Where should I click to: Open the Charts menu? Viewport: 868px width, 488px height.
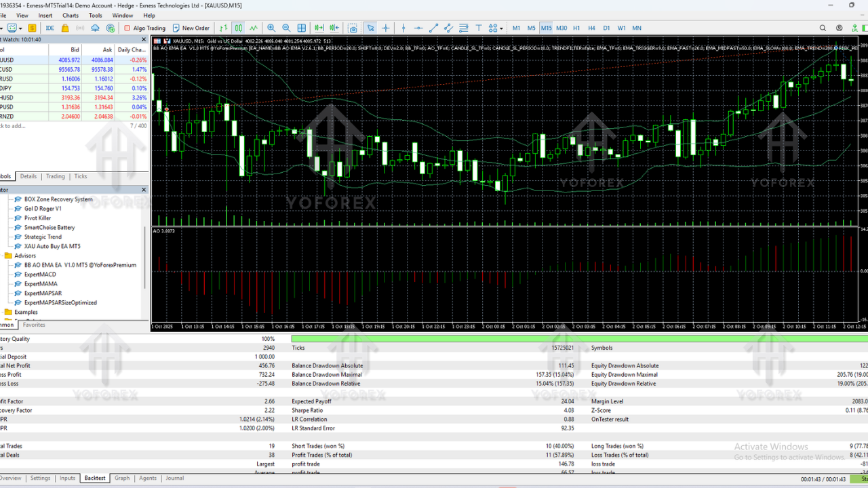point(71,15)
